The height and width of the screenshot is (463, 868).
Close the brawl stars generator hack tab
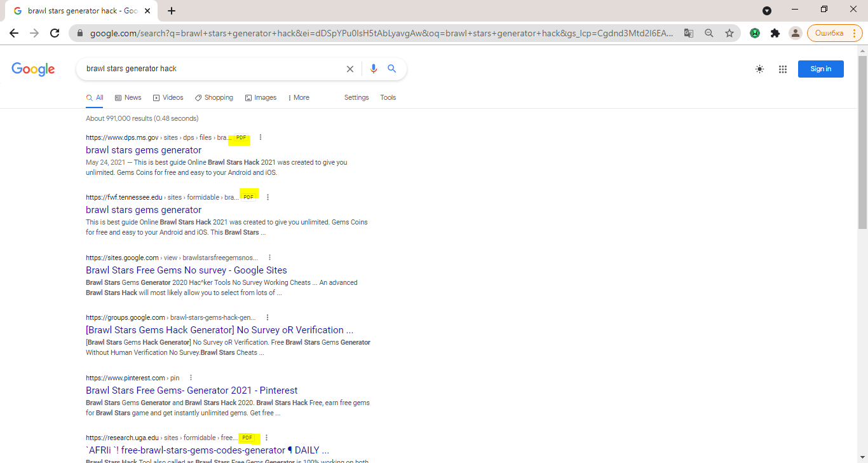coord(148,11)
